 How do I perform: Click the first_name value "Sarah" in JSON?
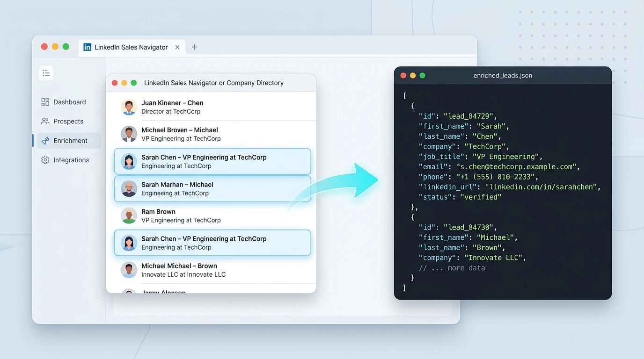pyautogui.click(x=491, y=126)
